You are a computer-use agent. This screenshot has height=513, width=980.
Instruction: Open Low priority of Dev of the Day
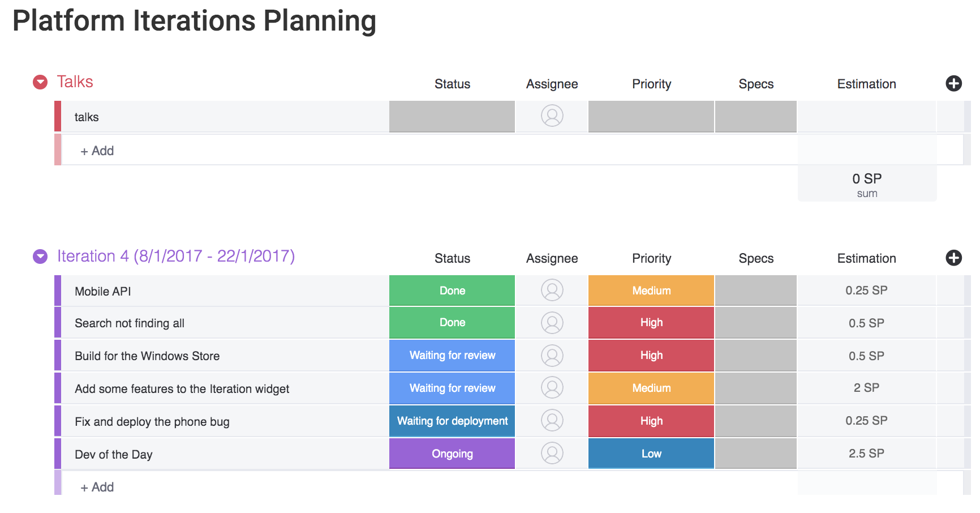click(x=651, y=454)
